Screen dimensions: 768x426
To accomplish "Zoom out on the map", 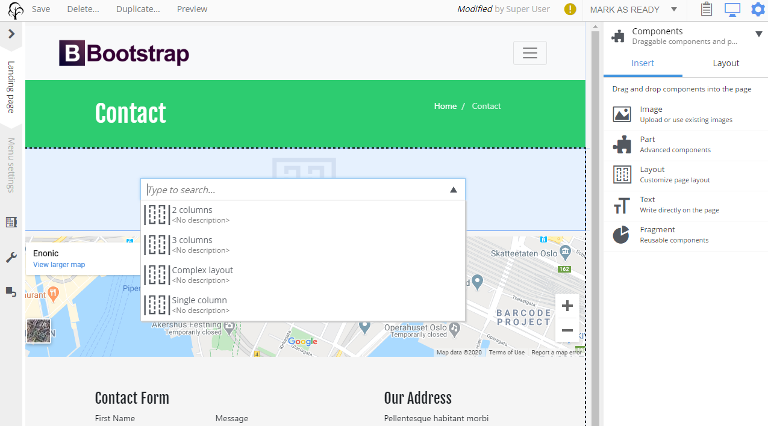I will [x=567, y=331].
